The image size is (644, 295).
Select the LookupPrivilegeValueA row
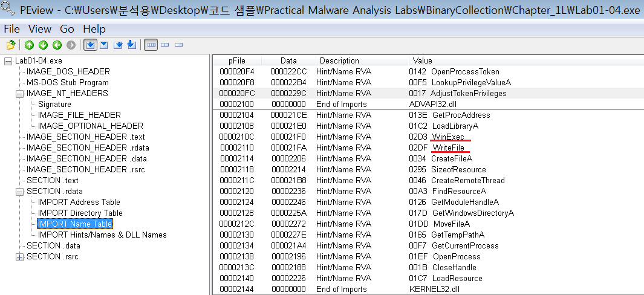[428, 83]
